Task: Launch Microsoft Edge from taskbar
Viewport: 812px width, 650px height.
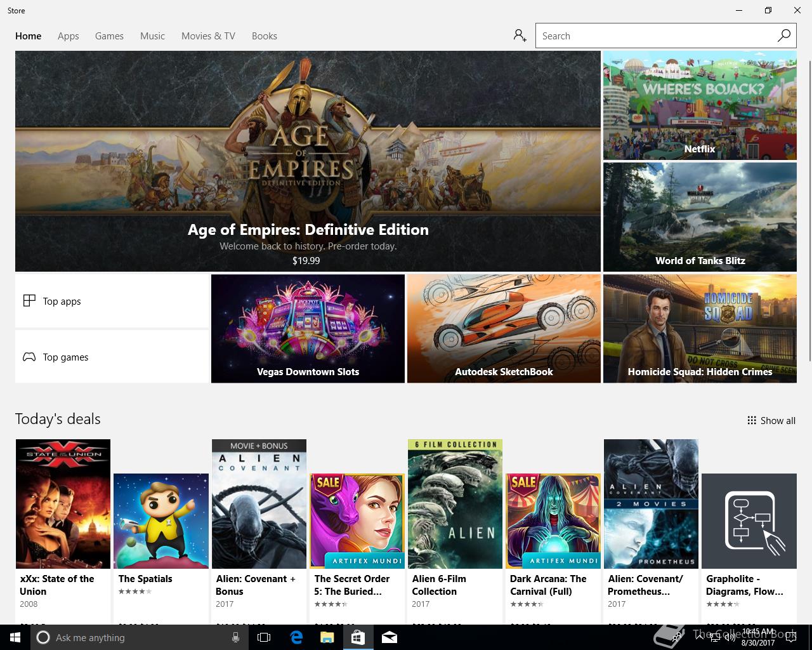Action: (x=296, y=637)
